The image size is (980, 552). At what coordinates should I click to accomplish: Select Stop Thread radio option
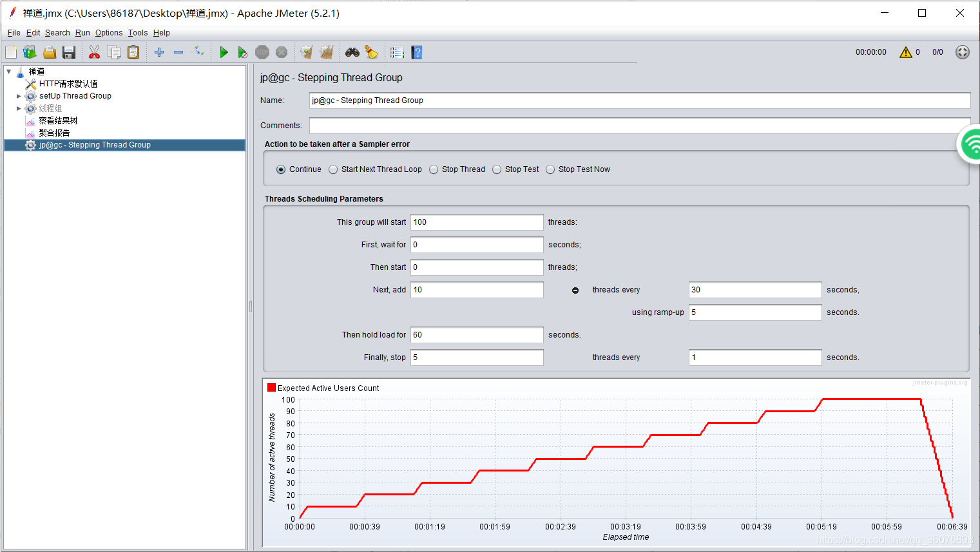click(434, 169)
